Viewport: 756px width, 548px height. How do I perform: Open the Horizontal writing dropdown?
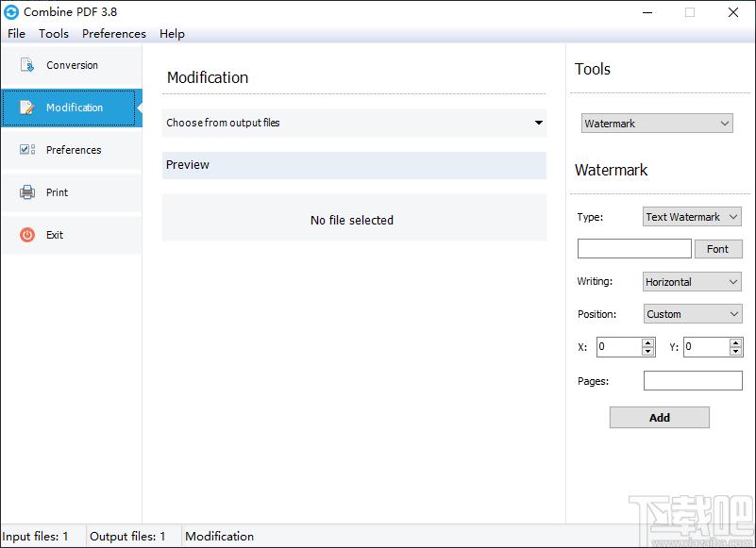(x=692, y=282)
